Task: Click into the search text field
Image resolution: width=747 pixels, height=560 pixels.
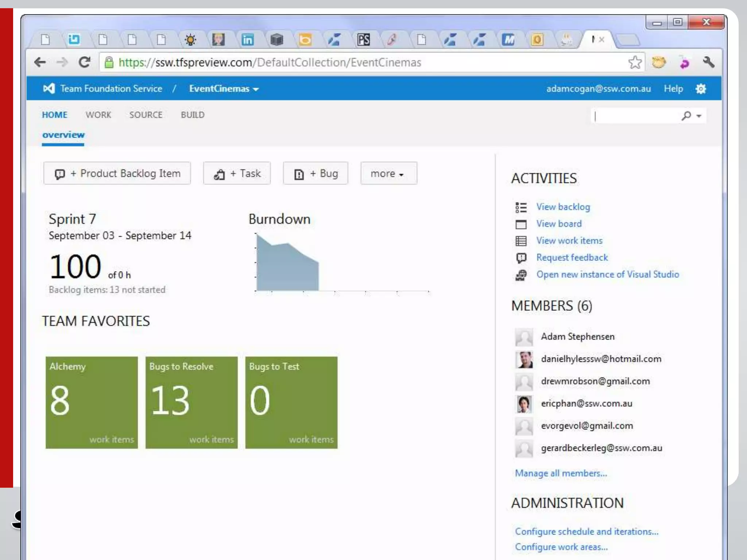Action: pyautogui.click(x=635, y=116)
